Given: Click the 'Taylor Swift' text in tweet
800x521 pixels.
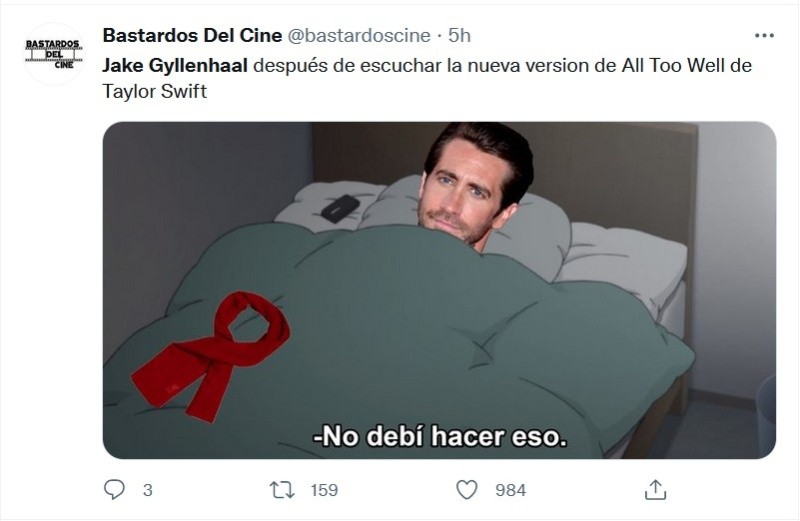Looking at the screenshot, I should click(x=155, y=91).
